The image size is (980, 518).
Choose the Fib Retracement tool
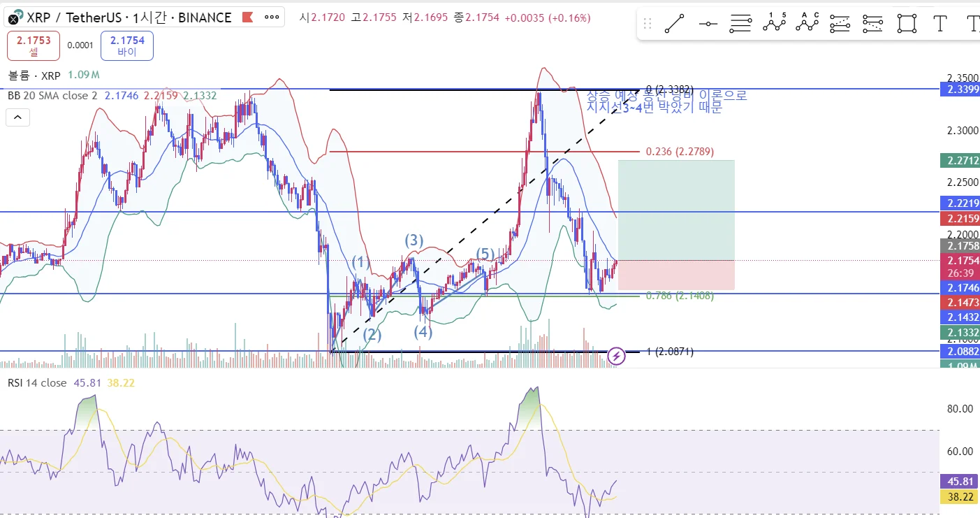pos(740,24)
